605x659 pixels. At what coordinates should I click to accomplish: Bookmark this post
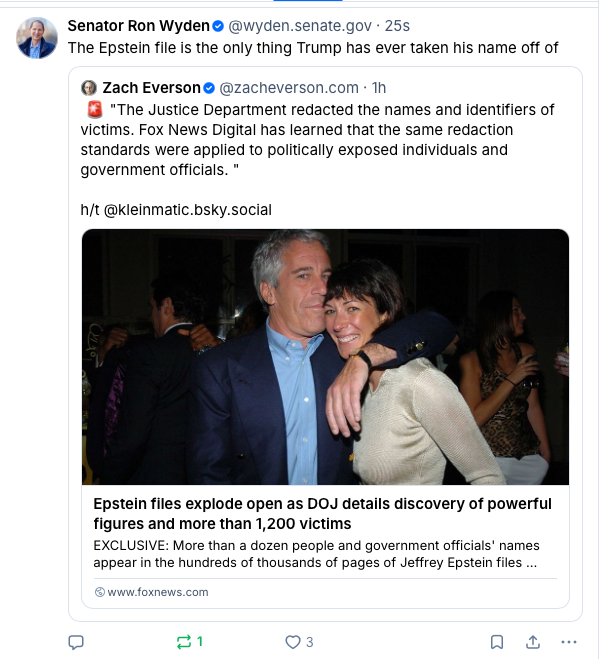coord(497,641)
